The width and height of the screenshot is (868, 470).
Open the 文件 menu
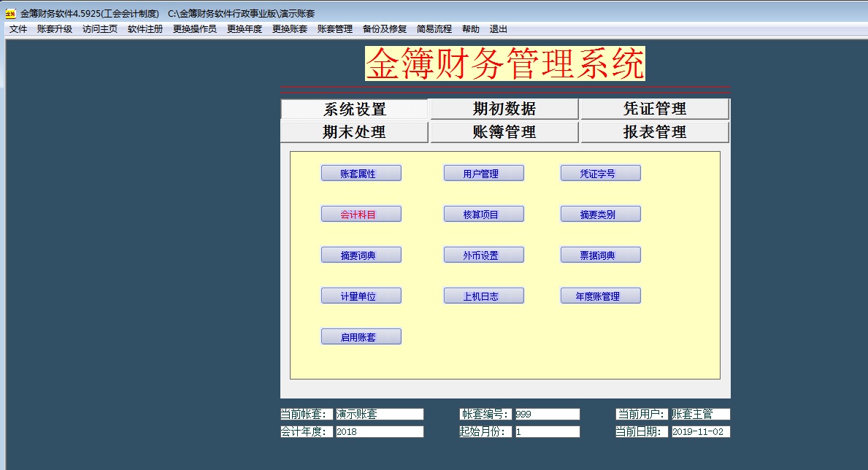(x=18, y=29)
